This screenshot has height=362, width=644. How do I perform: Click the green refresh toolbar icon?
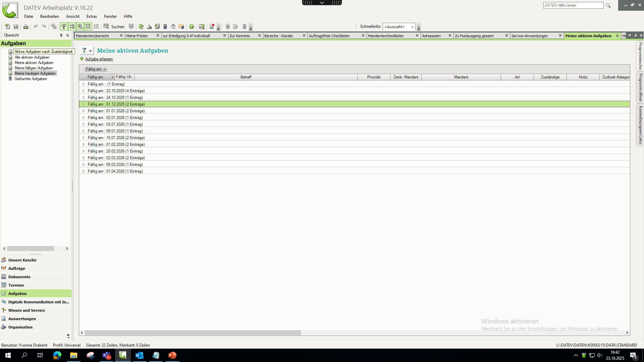pos(141,26)
